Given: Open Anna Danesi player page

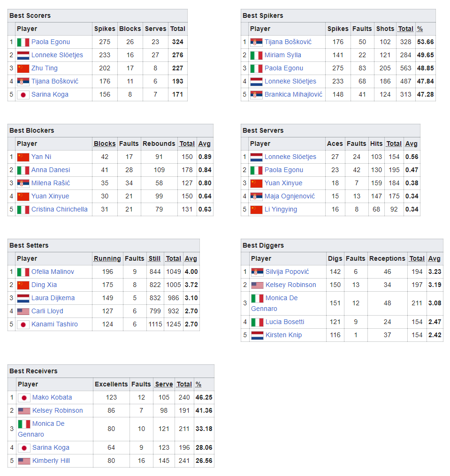Looking at the screenshot, I should click(50, 170).
